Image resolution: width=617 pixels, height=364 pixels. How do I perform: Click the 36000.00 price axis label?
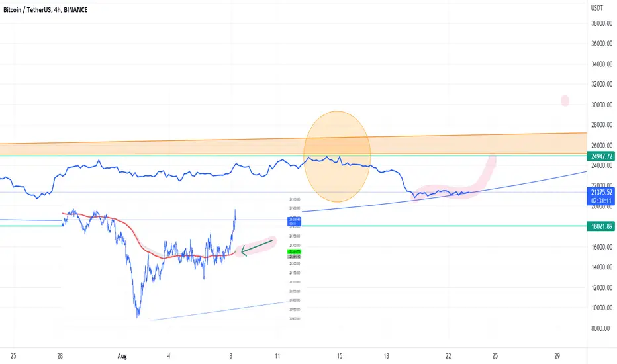pyautogui.click(x=602, y=43)
